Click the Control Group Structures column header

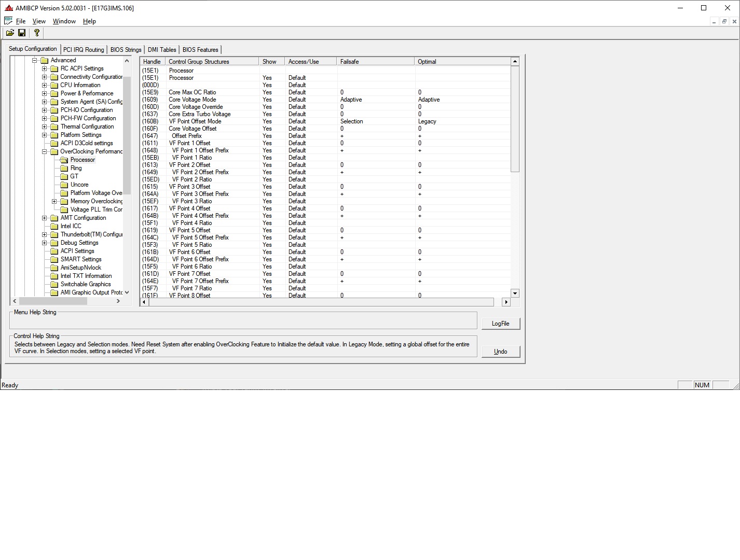coord(212,61)
